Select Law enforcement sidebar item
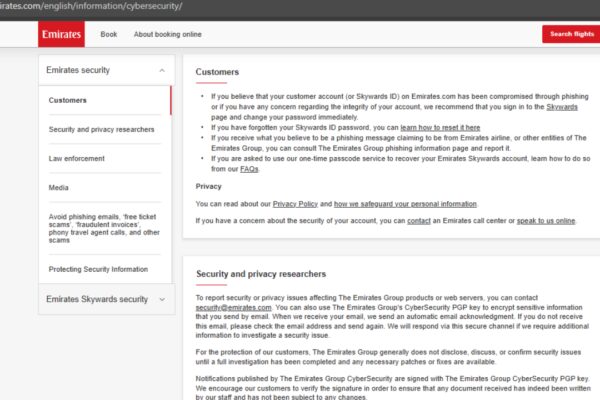 75,158
